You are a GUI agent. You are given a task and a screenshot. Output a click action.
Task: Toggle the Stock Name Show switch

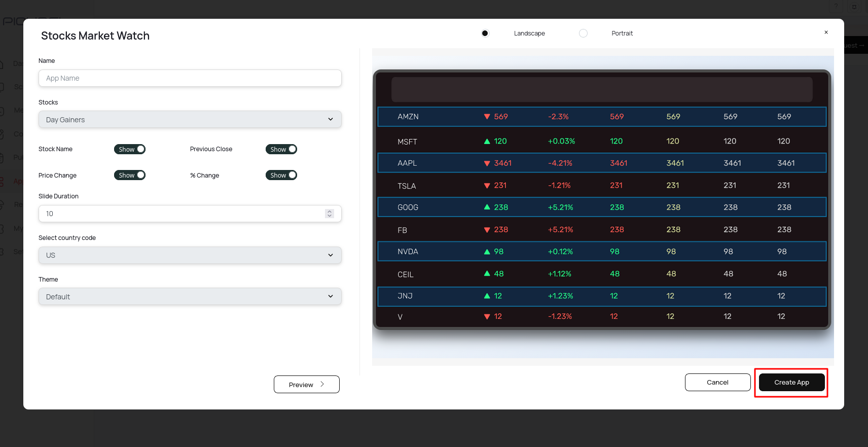tap(130, 149)
